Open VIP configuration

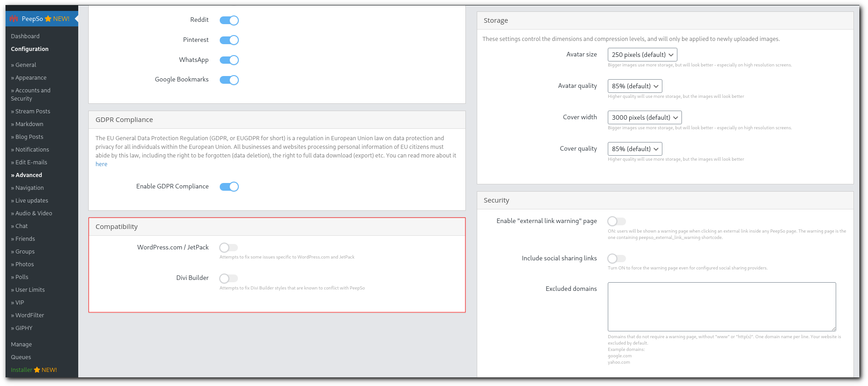tap(17, 303)
